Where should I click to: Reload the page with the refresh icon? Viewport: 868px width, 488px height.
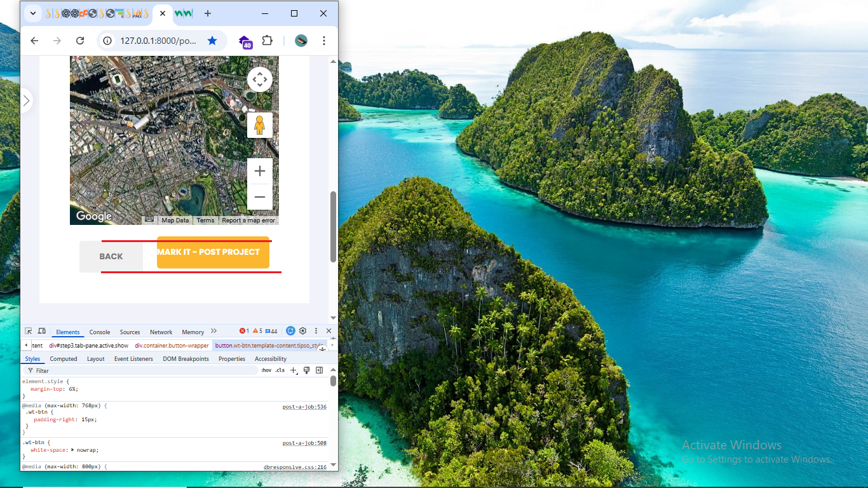[x=80, y=41]
